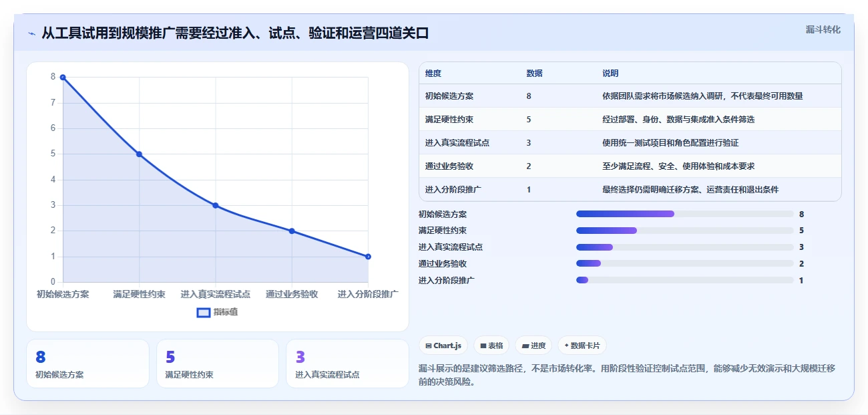The height and width of the screenshot is (415, 868).
Task: Click the 通过业务验收 label on the chart x-axis
Action: point(292,294)
